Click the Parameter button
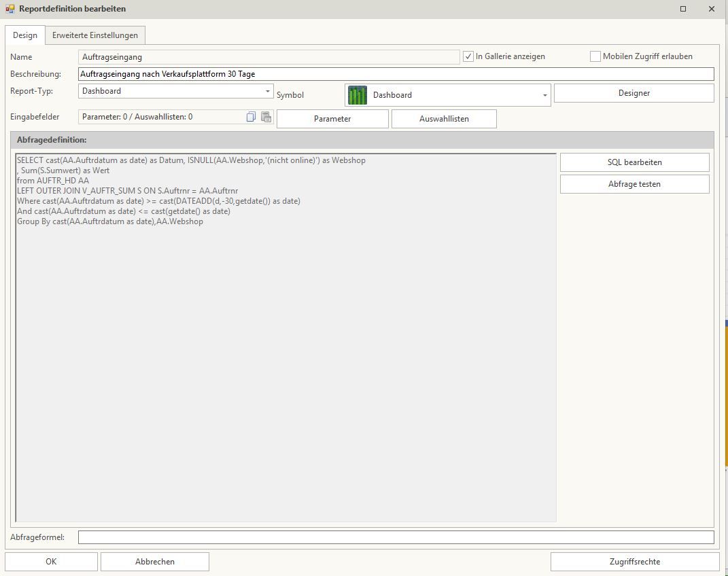 [x=332, y=119]
